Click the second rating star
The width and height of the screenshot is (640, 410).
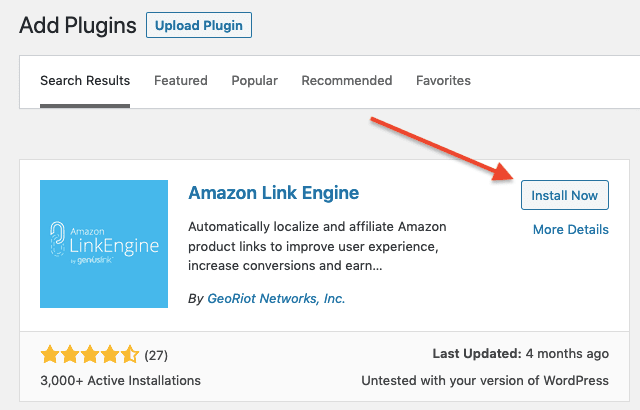click(70, 354)
